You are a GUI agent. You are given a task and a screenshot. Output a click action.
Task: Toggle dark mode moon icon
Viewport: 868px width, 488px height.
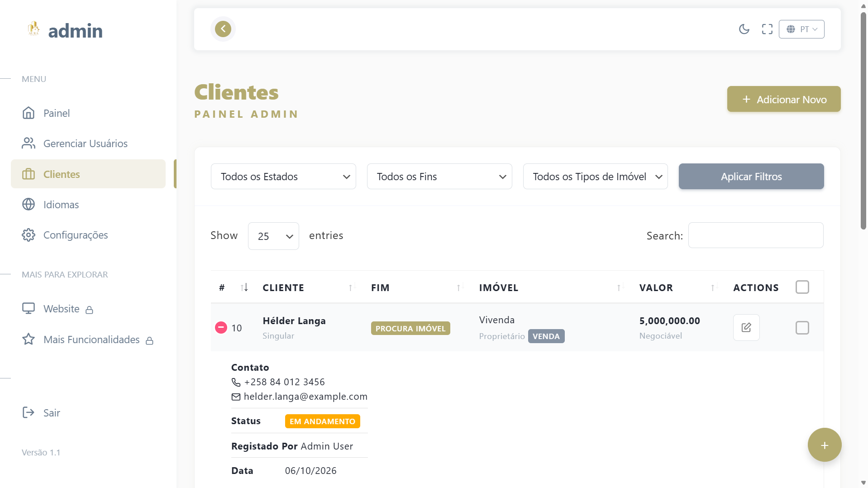744,29
